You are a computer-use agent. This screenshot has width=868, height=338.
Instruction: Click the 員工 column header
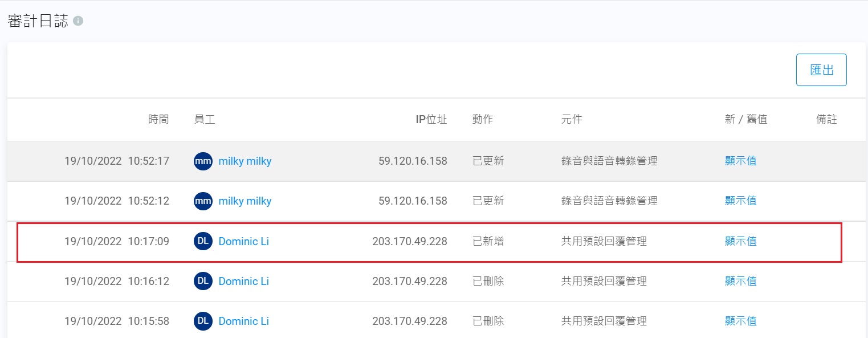point(205,119)
